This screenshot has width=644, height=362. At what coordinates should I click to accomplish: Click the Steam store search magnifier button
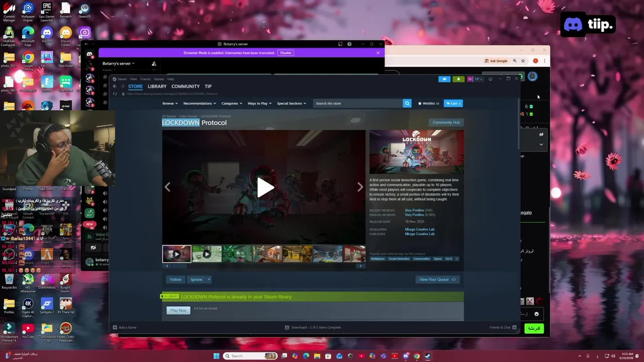coord(407,103)
